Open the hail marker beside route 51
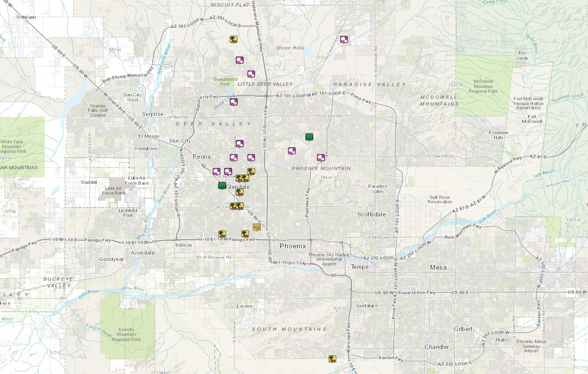The width and height of the screenshot is (588, 374). (321, 158)
